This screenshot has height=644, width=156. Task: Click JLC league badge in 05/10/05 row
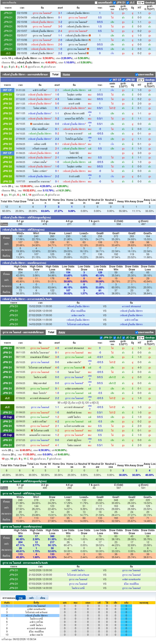click(8, 53)
